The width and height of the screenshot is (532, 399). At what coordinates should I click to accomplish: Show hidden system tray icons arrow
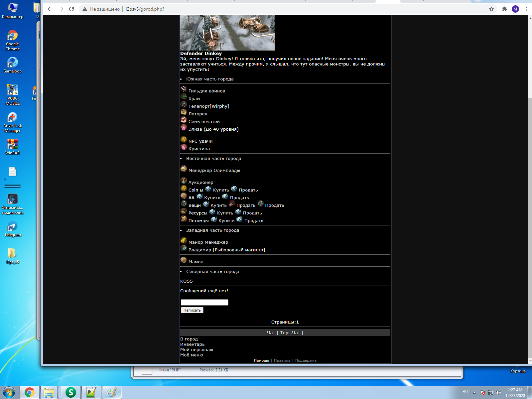click(474, 393)
